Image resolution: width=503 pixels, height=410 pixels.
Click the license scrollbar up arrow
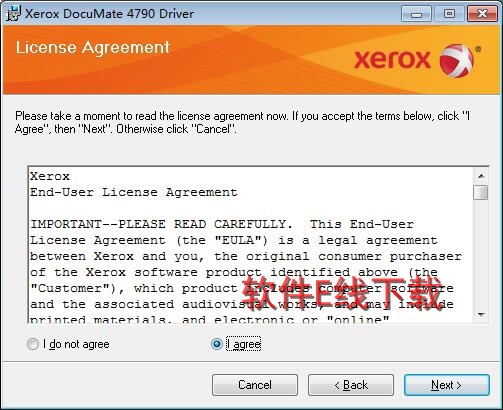[x=481, y=176]
